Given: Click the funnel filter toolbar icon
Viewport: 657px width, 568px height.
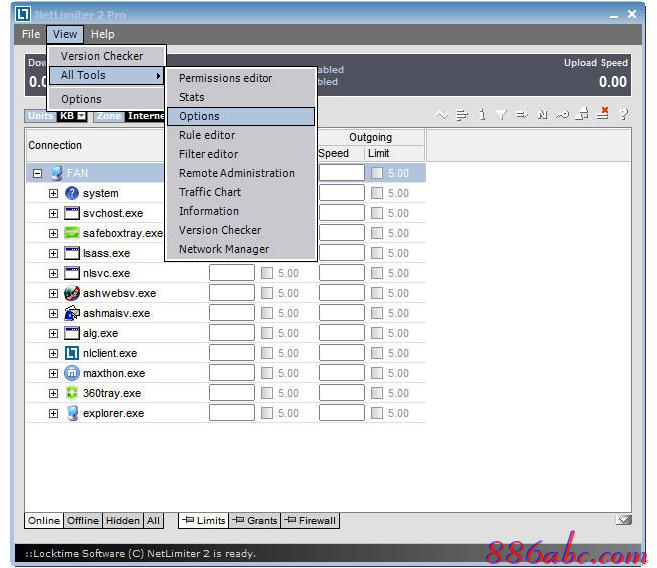Looking at the screenshot, I should point(501,115).
